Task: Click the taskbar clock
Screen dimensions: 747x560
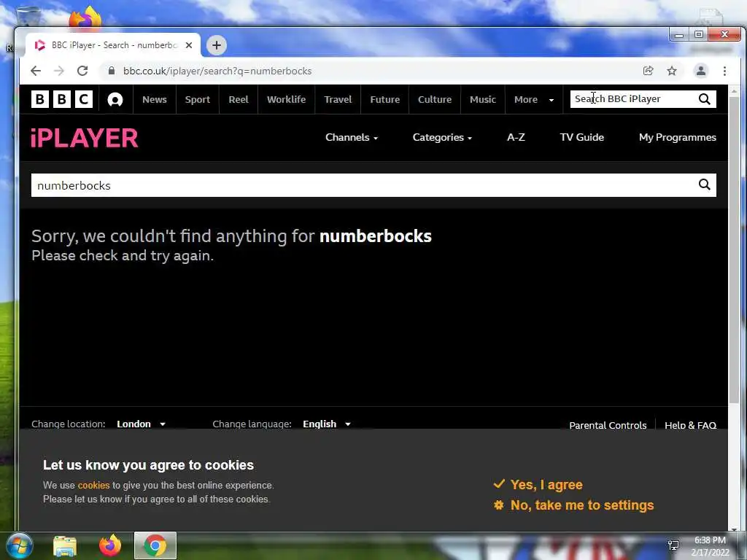Action: click(x=711, y=546)
